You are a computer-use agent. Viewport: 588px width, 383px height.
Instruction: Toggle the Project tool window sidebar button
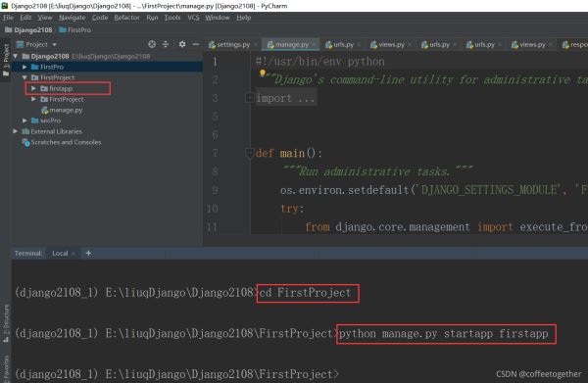pos(6,59)
